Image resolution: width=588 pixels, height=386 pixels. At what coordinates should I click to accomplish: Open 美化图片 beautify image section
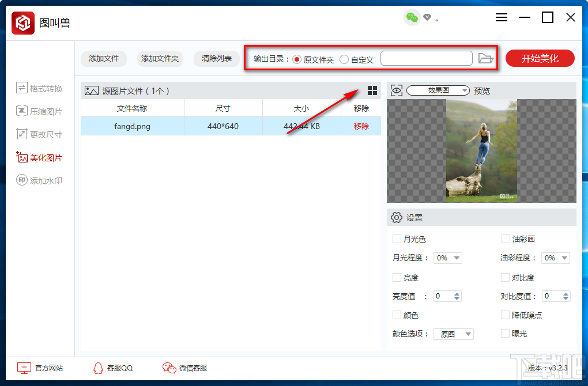coord(39,157)
